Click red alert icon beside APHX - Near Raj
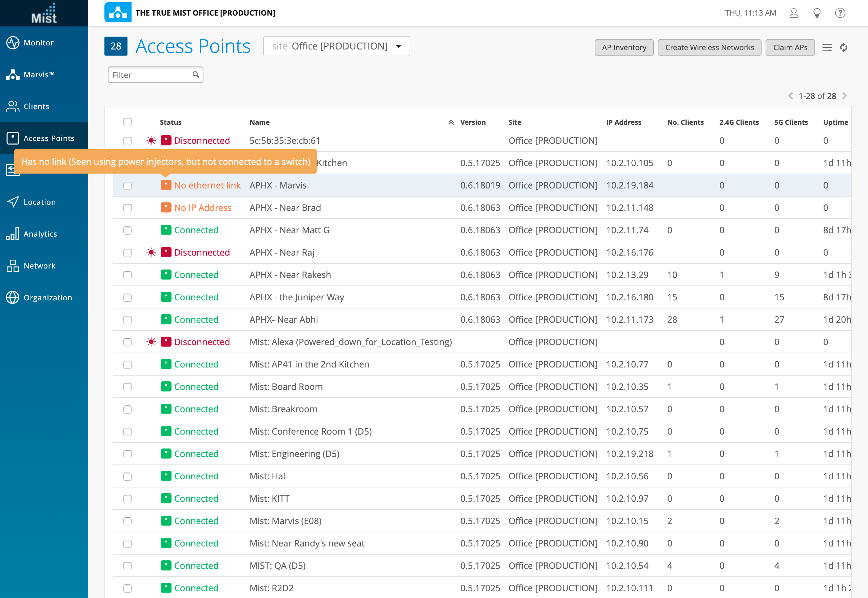This screenshot has height=598, width=868. tap(151, 253)
